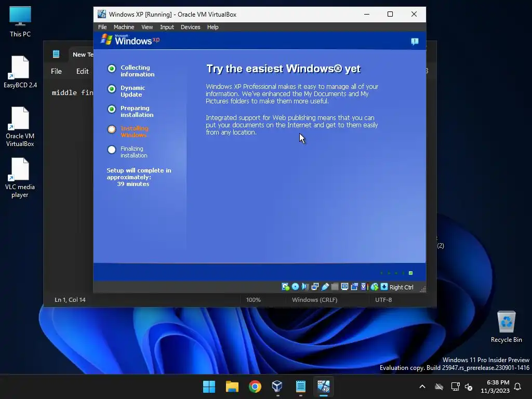The width and height of the screenshot is (532, 399).
Task: Open the Machine menu
Action: tap(124, 27)
